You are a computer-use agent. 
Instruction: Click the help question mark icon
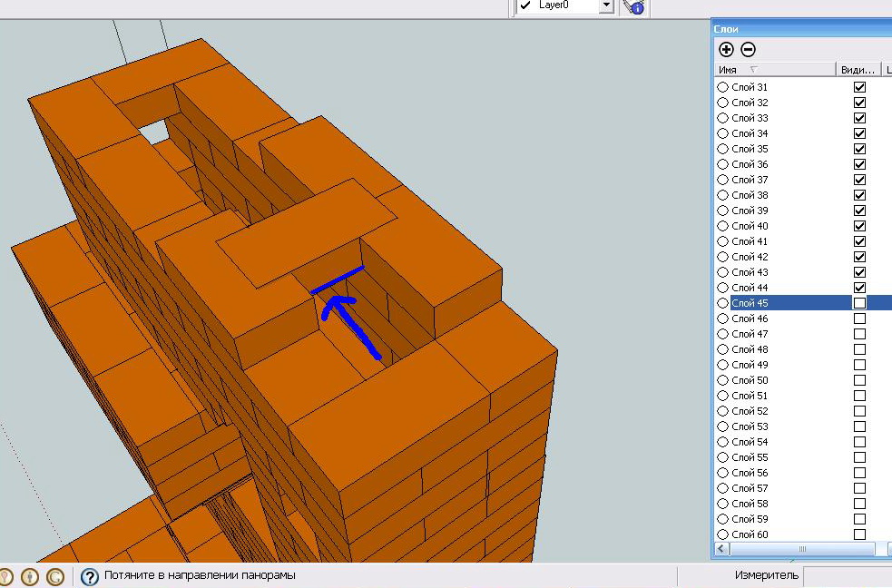[x=90, y=576]
